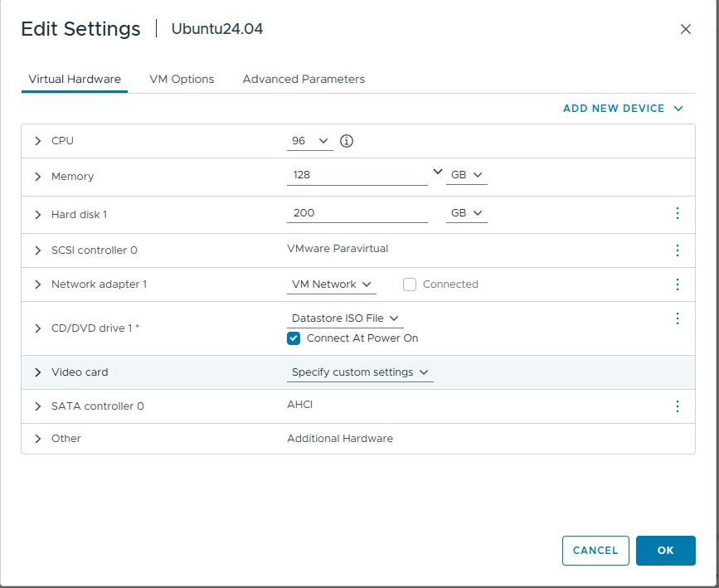Screen dimensions: 719x588
Task: Open the CPU count dropdown
Action: point(310,141)
